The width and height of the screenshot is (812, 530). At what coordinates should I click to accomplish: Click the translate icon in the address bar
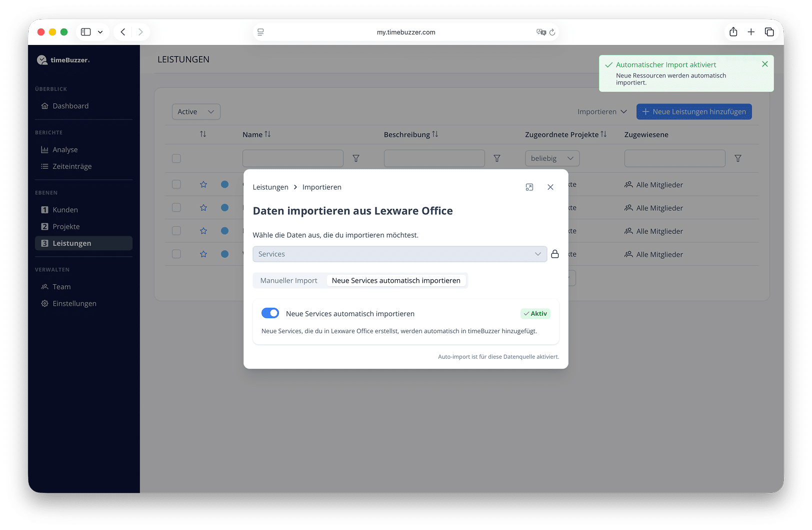pos(541,32)
